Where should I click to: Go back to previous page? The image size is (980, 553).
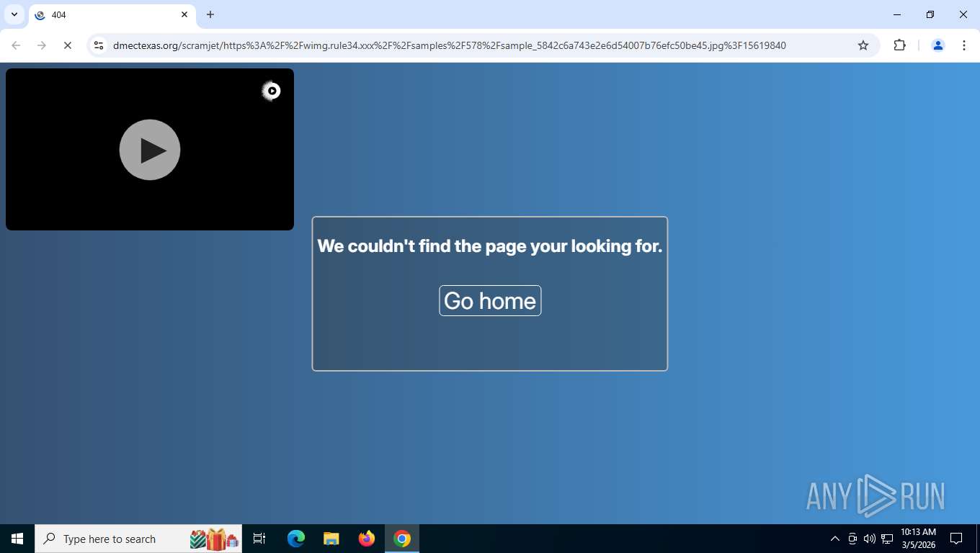pos(16,45)
